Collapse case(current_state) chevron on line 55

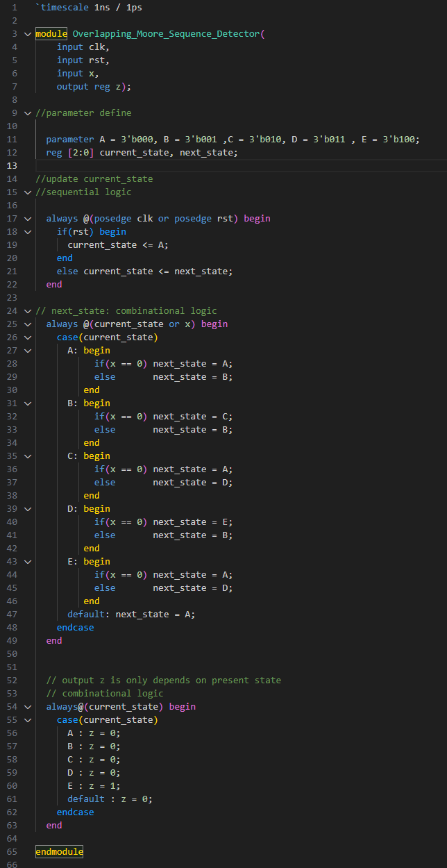coord(28,720)
